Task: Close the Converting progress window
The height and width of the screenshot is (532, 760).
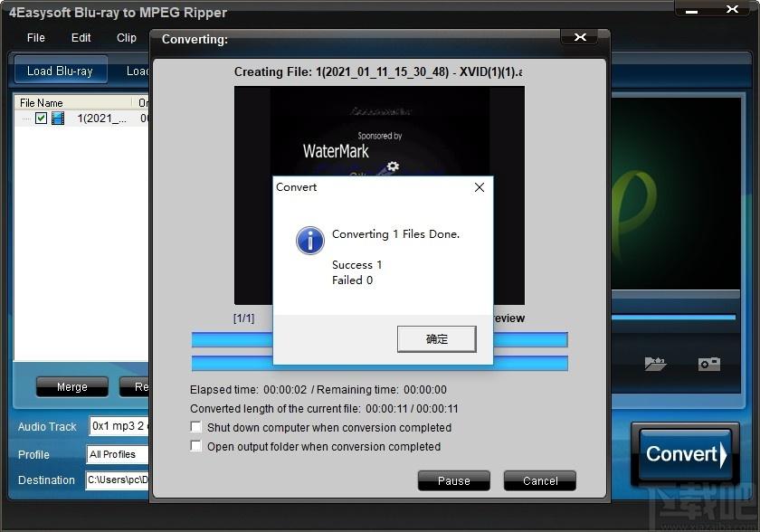Action: 580,37
